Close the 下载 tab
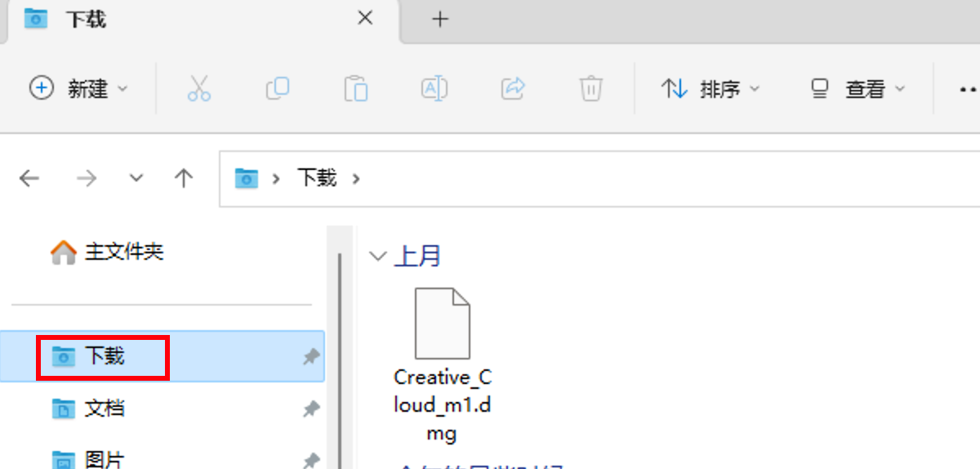The image size is (980, 469). pos(366,18)
